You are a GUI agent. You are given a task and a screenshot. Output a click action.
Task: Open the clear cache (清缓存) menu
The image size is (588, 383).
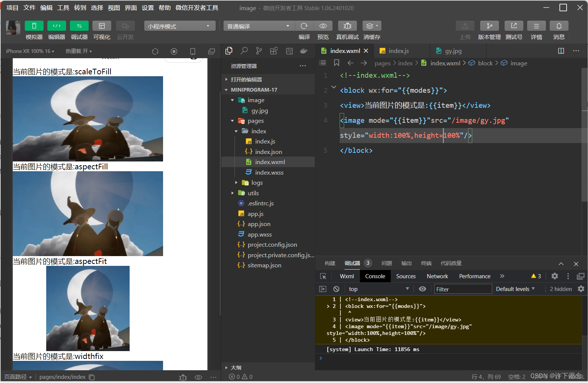click(x=372, y=26)
